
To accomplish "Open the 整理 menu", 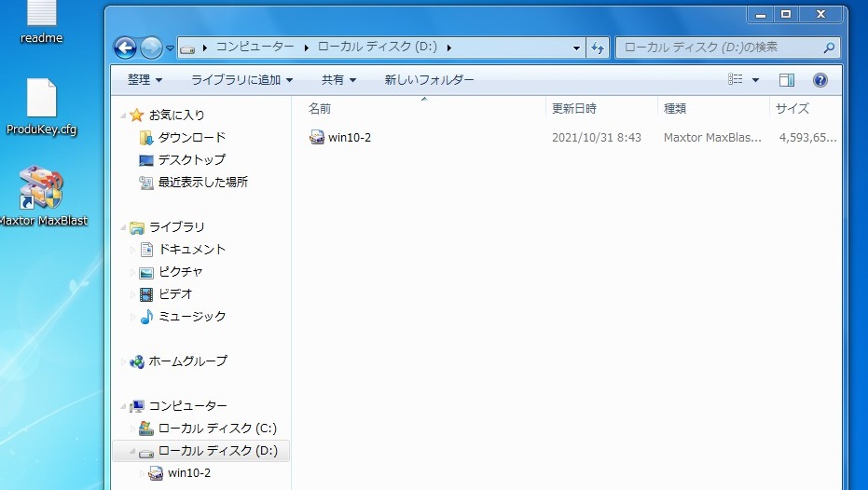I will tap(145, 80).
